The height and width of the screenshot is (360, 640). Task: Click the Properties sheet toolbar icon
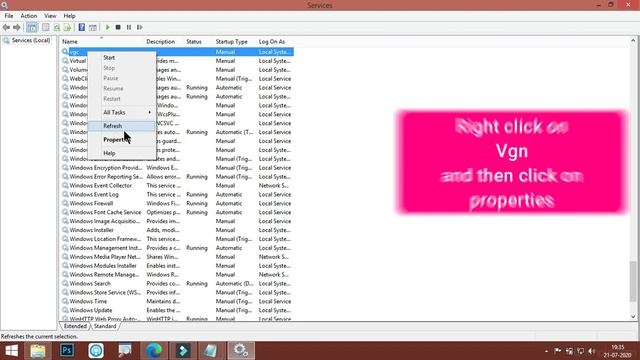tap(46, 27)
